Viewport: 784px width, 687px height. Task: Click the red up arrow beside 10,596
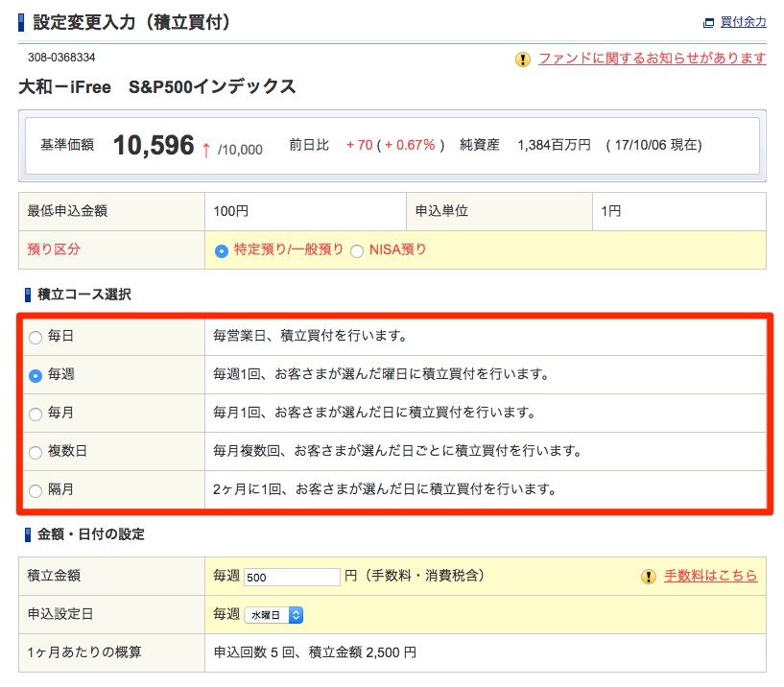206,150
